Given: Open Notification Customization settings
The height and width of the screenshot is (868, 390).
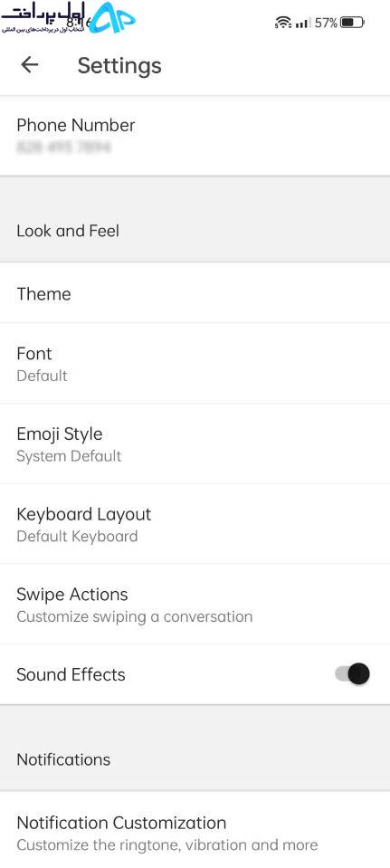Looking at the screenshot, I should coord(195,833).
